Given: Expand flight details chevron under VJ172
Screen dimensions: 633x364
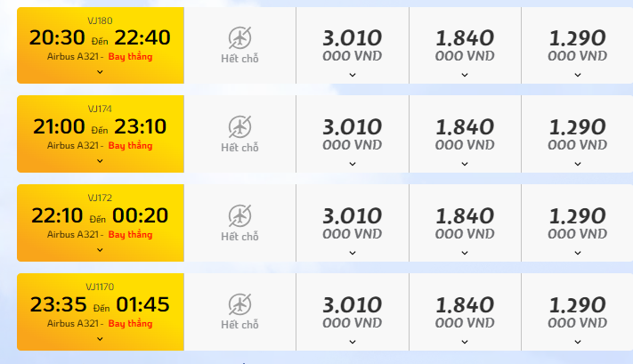Looking at the screenshot, I should (x=100, y=250).
